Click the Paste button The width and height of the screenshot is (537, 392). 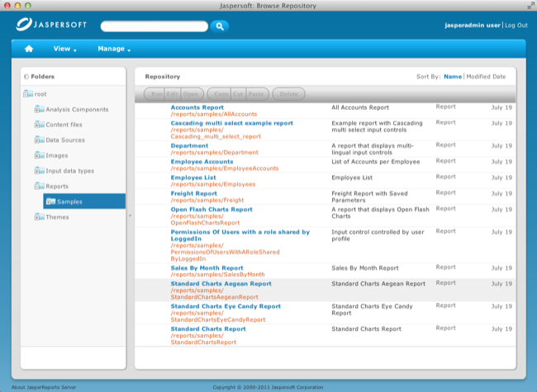pos(257,94)
